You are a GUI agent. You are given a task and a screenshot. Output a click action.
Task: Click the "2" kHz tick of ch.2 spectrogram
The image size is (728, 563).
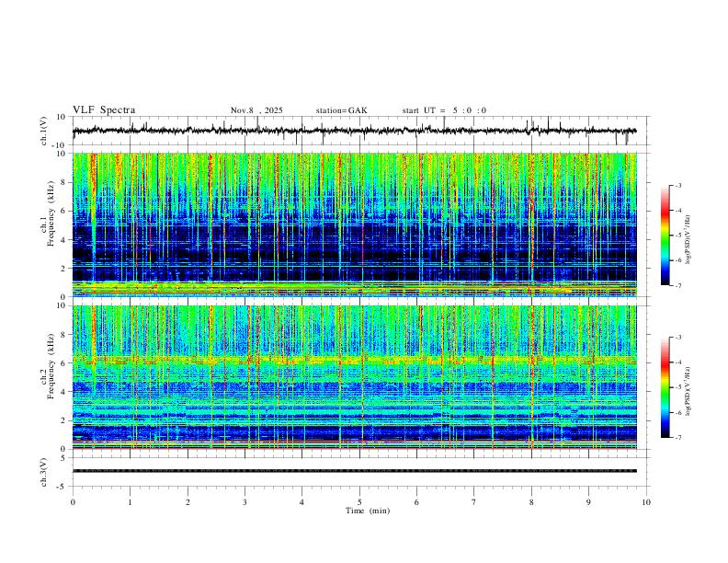coord(63,420)
